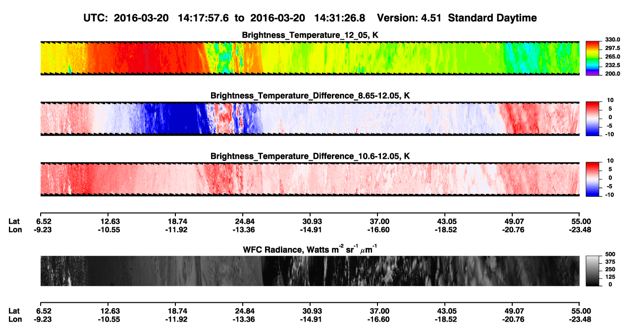Image resolution: width=644 pixels, height=330 pixels.
Task: Click longitude -16.60 on the axis above WFC panel
Action: click(377, 230)
